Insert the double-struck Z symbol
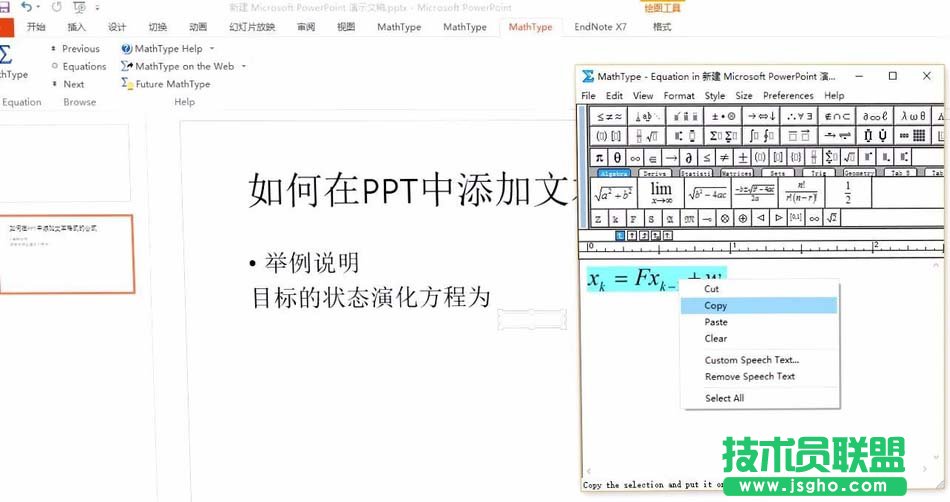Image resolution: width=950 pixels, height=502 pixels. (x=599, y=219)
